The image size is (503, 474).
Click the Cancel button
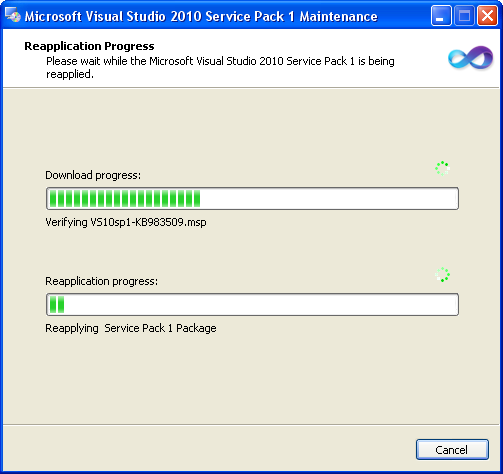(x=452, y=450)
